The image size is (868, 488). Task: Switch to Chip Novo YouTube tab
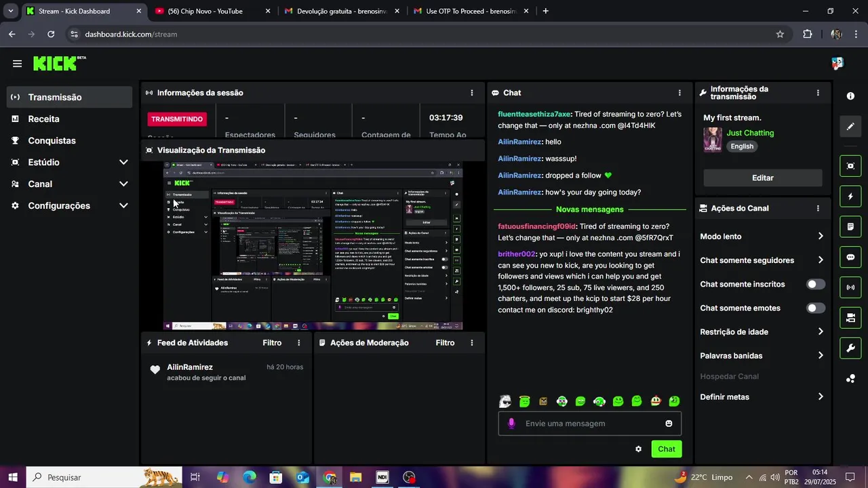(x=212, y=11)
